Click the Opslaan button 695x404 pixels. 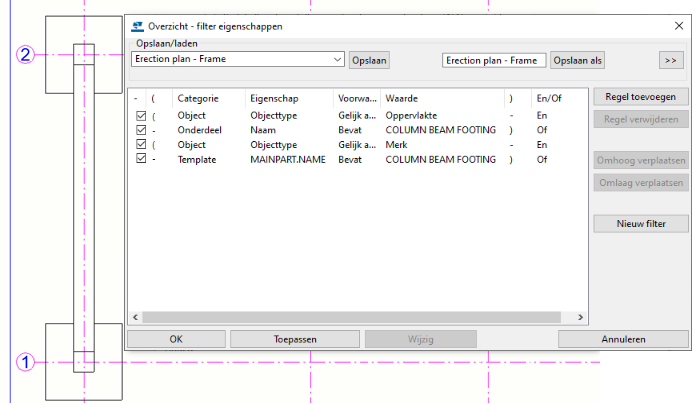tap(369, 60)
